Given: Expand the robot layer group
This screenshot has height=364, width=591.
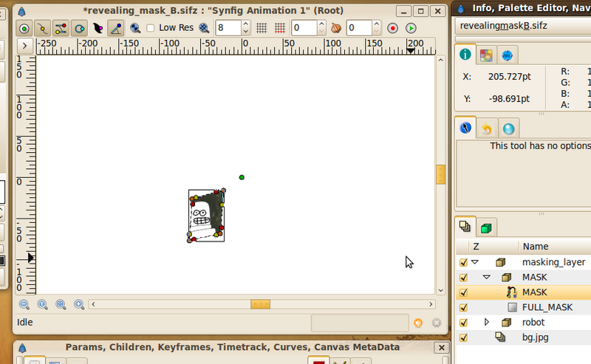Looking at the screenshot, I should (487, 322).
